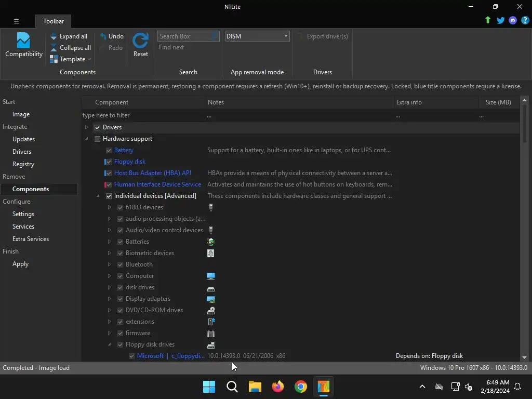Click the Display adapters icon

coord(211,299)
